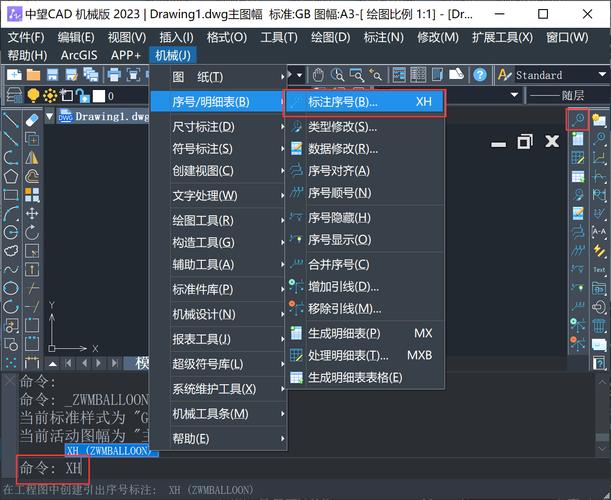
Task: Click the layer color swatch beside 0
Action: (98, 96)
